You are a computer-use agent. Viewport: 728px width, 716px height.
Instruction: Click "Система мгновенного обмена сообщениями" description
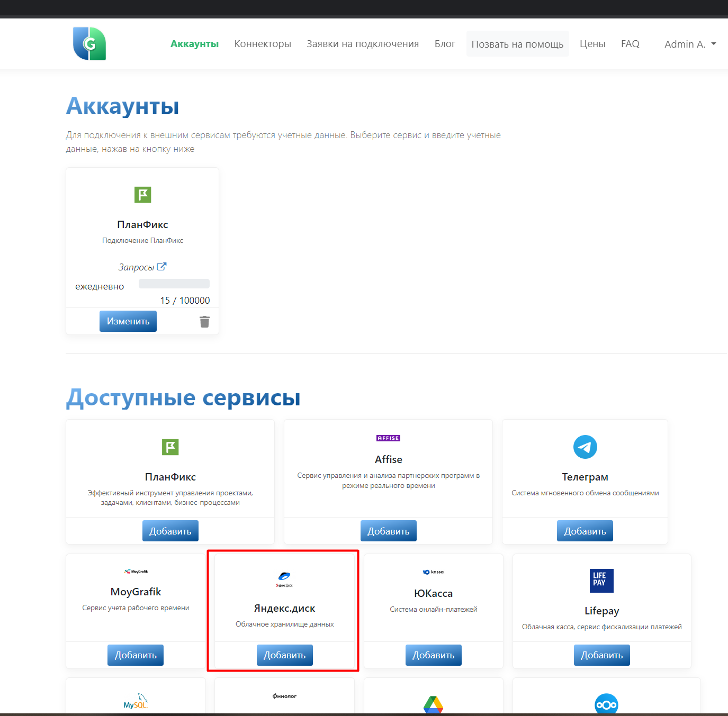click(x=585, y=493)
